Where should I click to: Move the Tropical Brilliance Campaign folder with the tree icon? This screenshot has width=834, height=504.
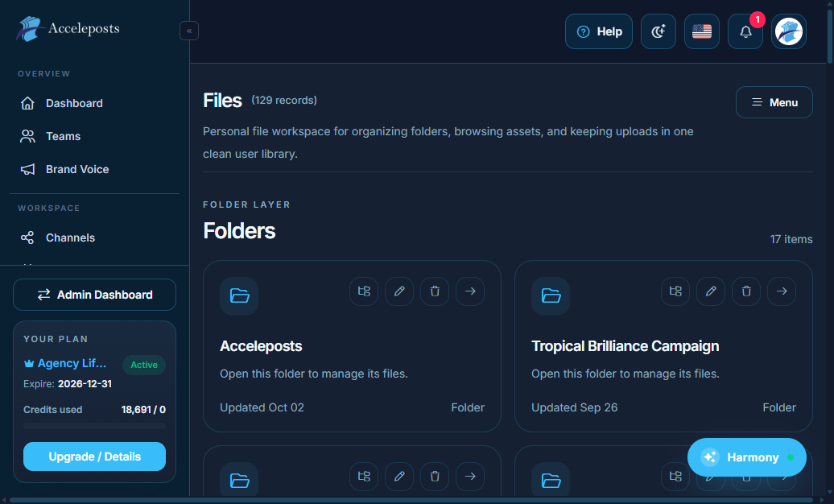click(x=675, y=291)
